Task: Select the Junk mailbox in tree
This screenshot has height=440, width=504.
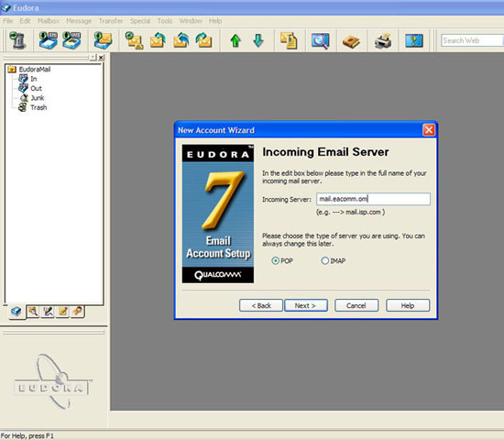Action: pyautogui.click(x=38, y=98)
